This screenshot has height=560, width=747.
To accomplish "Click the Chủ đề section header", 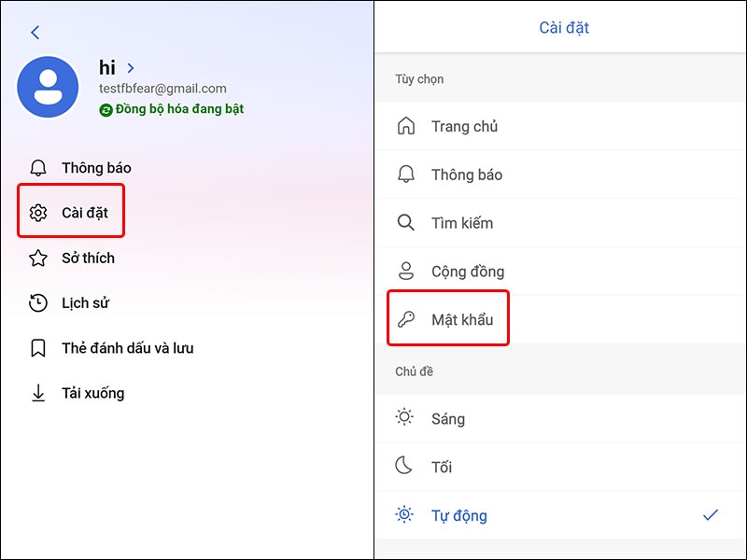I will (414, 371).
